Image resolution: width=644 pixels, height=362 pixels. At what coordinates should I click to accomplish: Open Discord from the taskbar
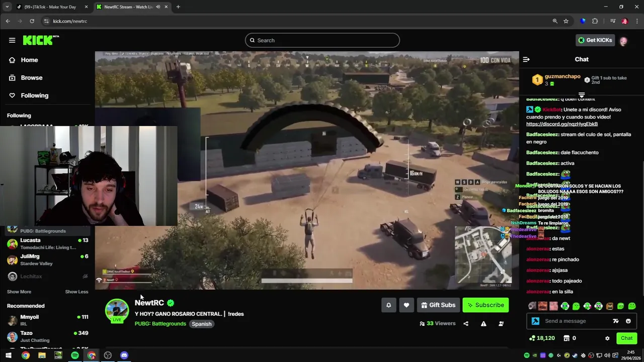(124, 355)
